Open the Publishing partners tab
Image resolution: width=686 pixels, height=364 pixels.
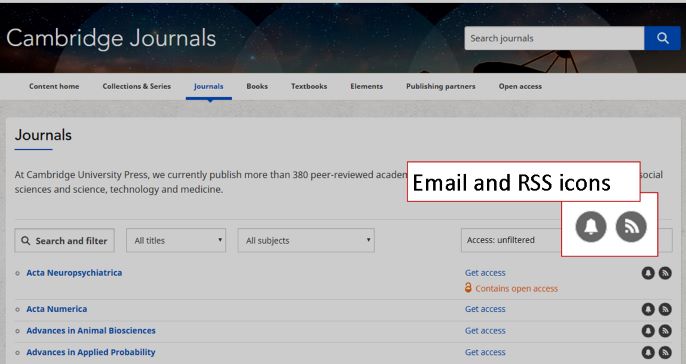point(441,86)
